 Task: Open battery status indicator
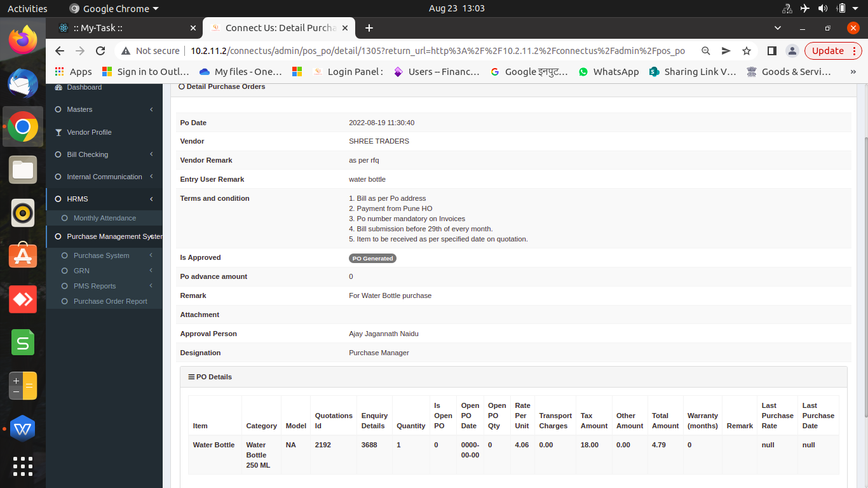click(841, 8)
